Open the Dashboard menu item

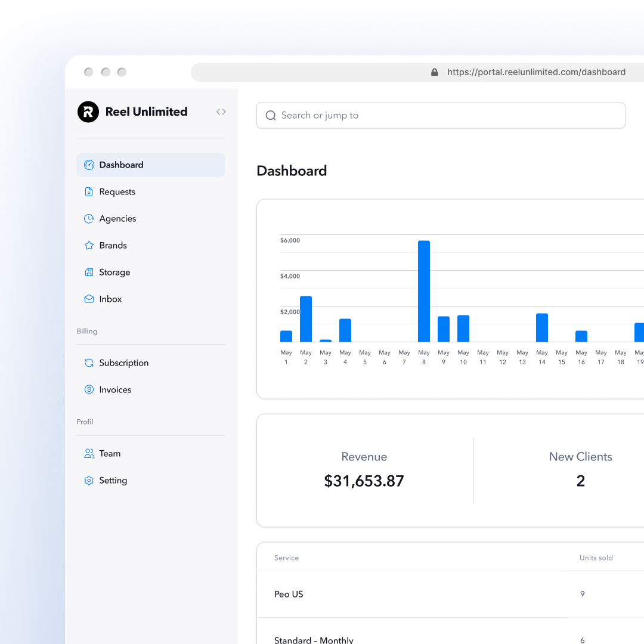(x=151, y=165)
